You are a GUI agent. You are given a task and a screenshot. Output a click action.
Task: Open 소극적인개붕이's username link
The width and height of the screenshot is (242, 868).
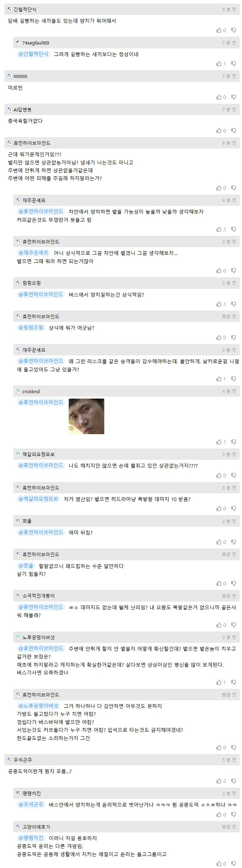(38, 596)
